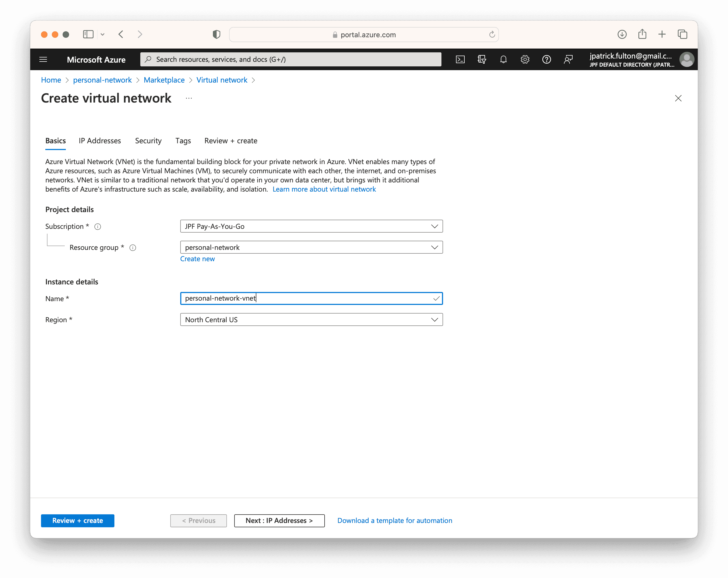The height and width of the screenshot is (578, 728).
Task: Go to Home breadcrumb
Action: 51,80
